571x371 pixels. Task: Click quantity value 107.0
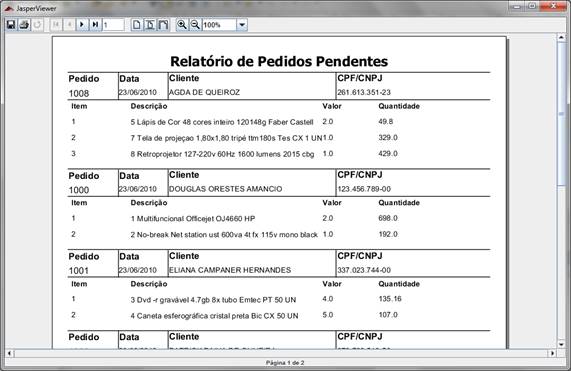[x=388, y=315]
